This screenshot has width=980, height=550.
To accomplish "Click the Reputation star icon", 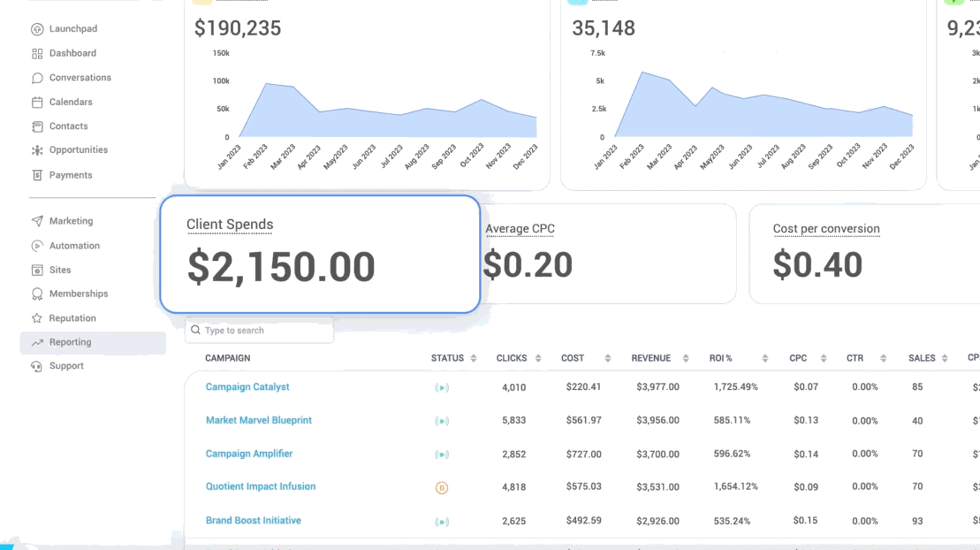I will tap(36, 318).
